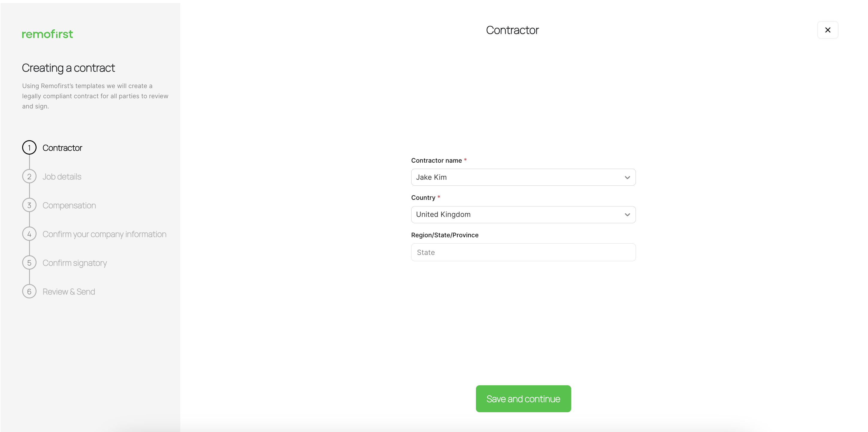Expand the Contractor name chevron
The width and height of the screenshot is (868, 432).
[x=627, y=178]
